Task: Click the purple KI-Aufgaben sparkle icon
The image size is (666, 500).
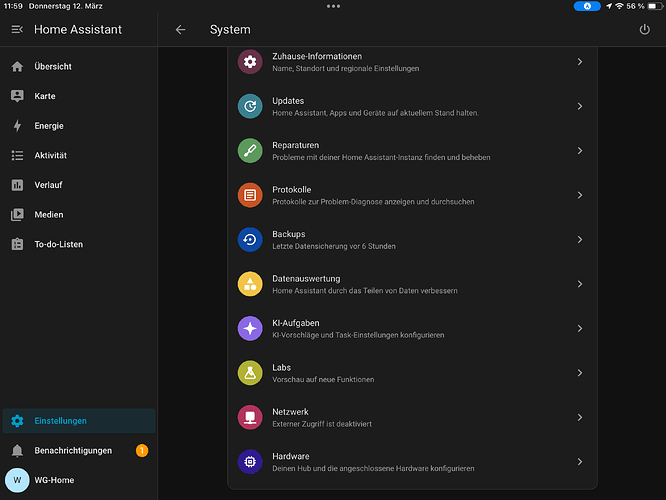Action: 250,328
